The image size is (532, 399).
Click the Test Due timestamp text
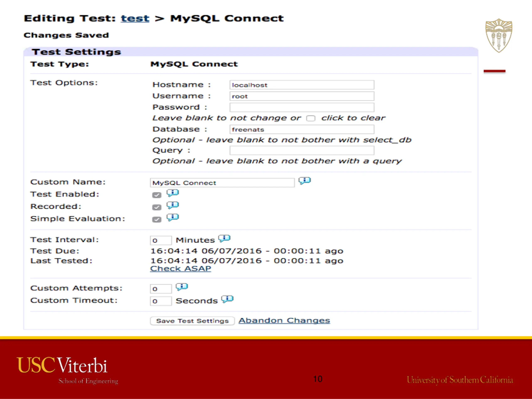pyautogui.click(x=247, y=251)
